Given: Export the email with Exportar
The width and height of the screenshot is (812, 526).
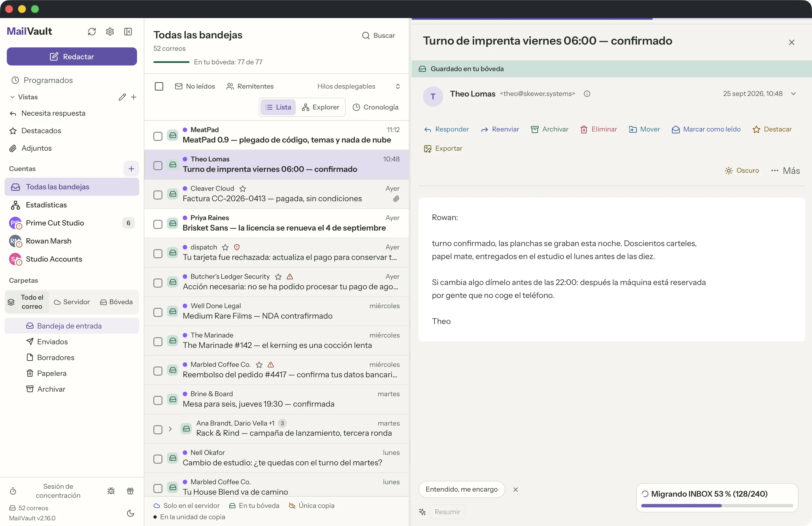Looking at the screenshot, I should pyautogui.click(x=443, y=149).
